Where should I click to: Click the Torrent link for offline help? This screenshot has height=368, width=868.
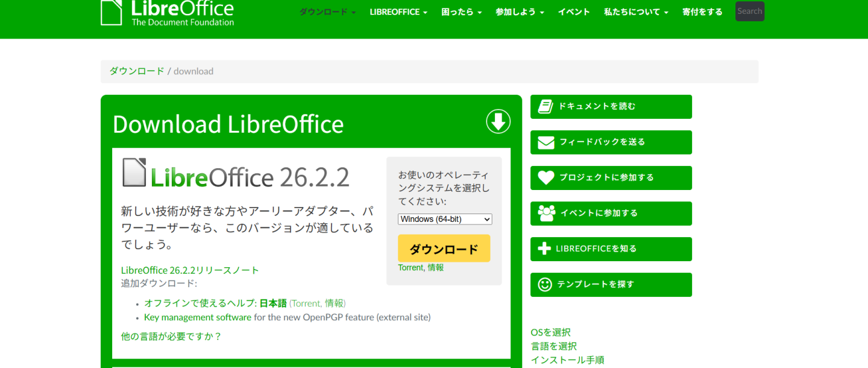coord(307,303)
